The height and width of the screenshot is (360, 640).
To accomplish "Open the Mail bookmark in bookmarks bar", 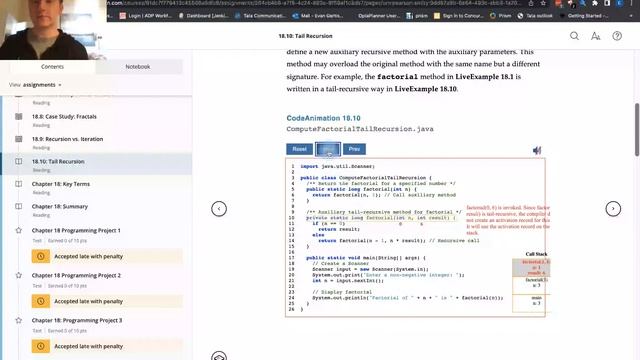I will [317, 16].
